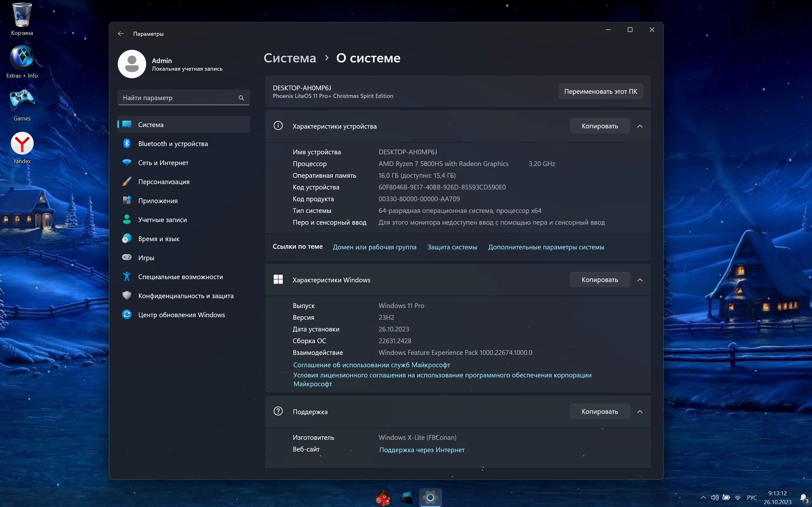Select Специальные возможности in sidebar

click(180, 277)
